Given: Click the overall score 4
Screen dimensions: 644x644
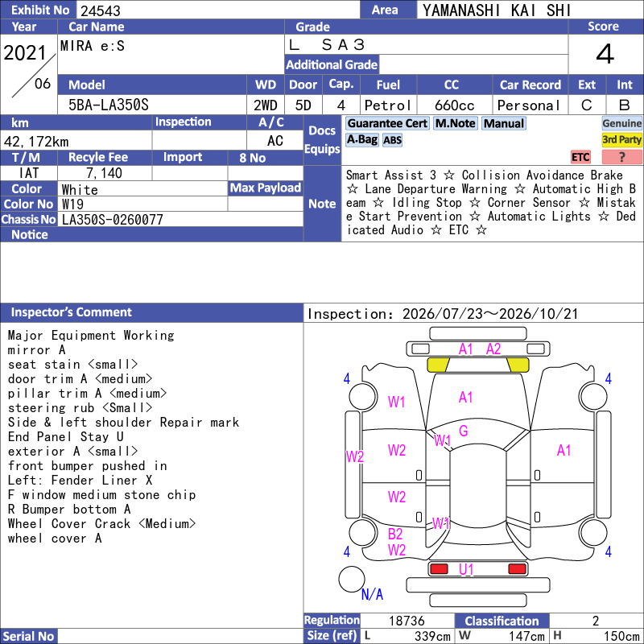Looking at the screenshot, I should click(x=605, y=54).
